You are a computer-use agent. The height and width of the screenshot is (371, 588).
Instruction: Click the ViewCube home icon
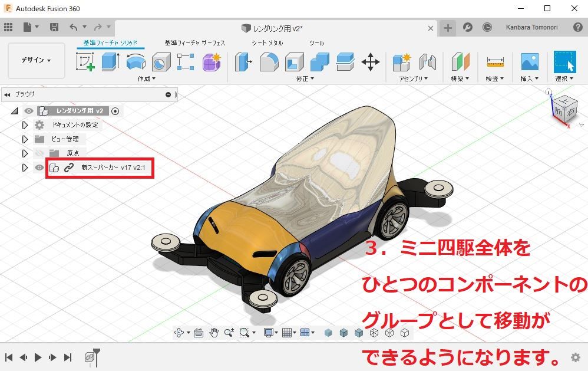pos(549,91)
